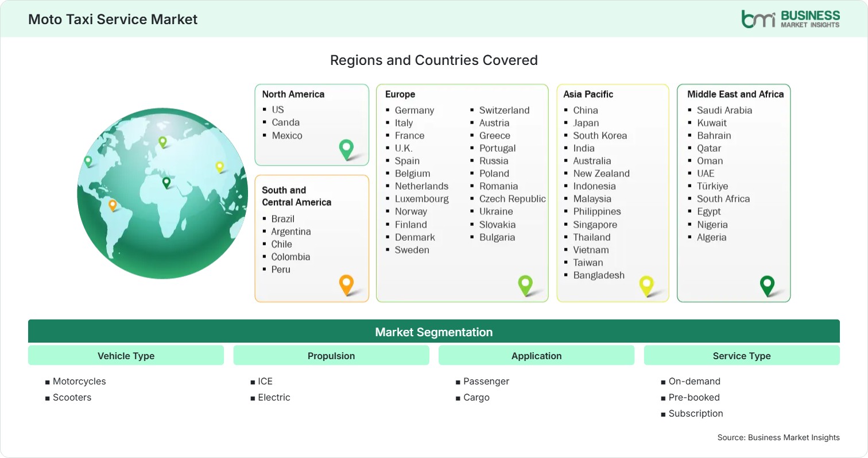Click the South and Central America heading
Image resolution: width=868 pixels, height=458 pixels.
point(296,196)
